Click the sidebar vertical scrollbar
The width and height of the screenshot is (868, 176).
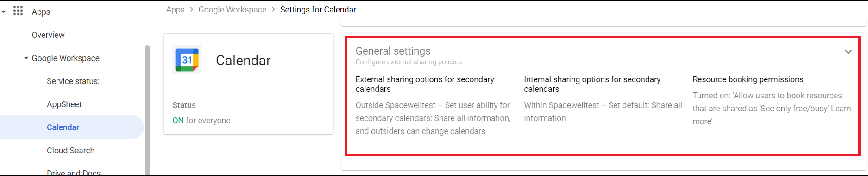(x=147, y=110)
